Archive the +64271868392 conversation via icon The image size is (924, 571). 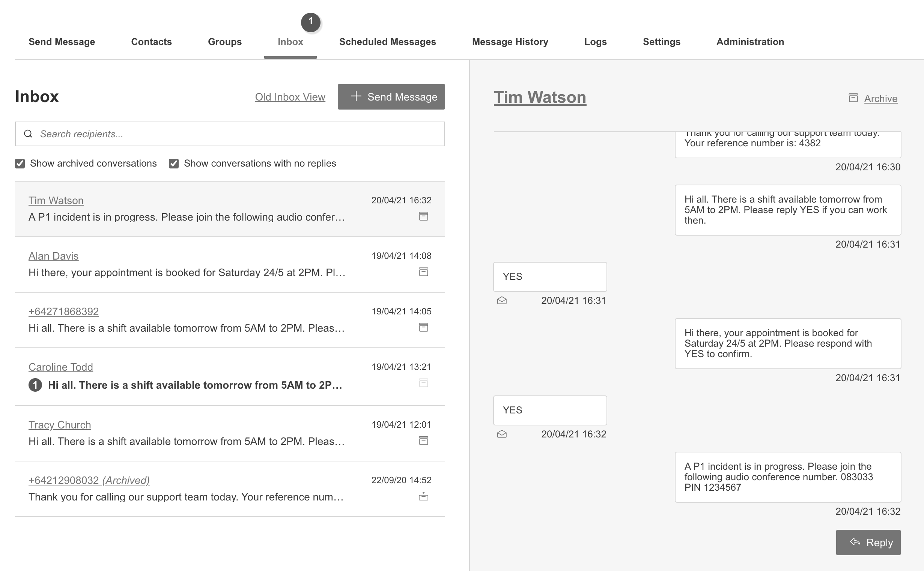[423, 328]
